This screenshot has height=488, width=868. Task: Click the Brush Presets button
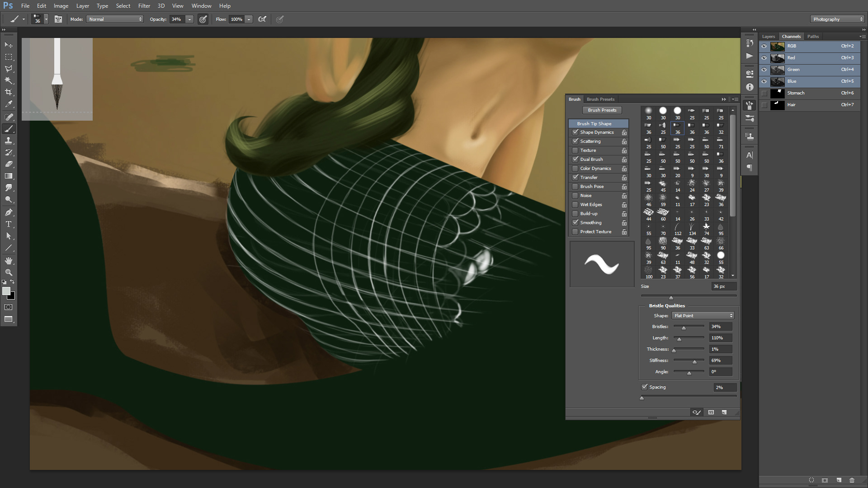click(602, 110)
